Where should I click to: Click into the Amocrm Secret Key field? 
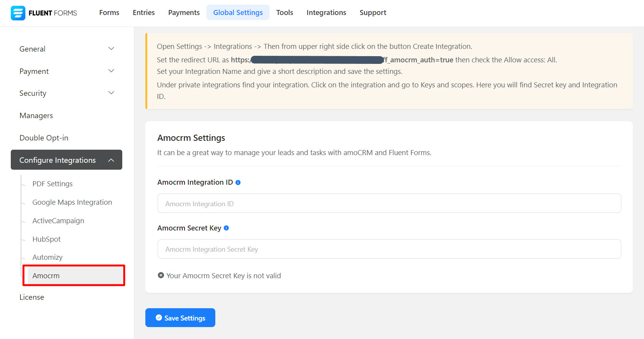click(x=389, y=249)
